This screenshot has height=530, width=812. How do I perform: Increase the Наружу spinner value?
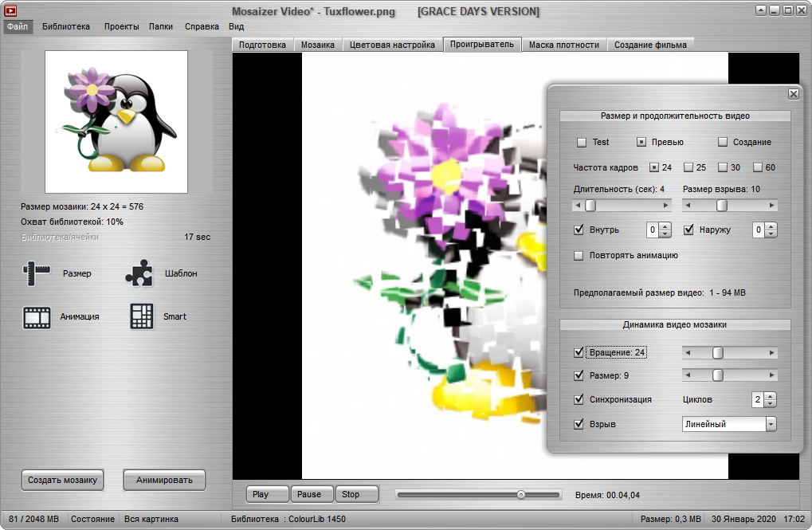pos(771,226)
